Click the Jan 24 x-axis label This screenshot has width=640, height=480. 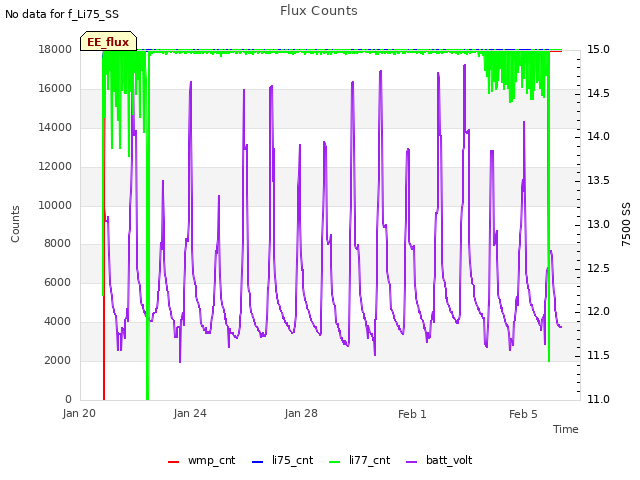(x=190, y=414)
